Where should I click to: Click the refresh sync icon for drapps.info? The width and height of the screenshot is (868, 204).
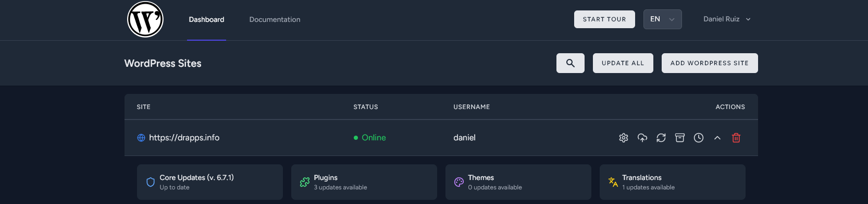click(661, 138)
